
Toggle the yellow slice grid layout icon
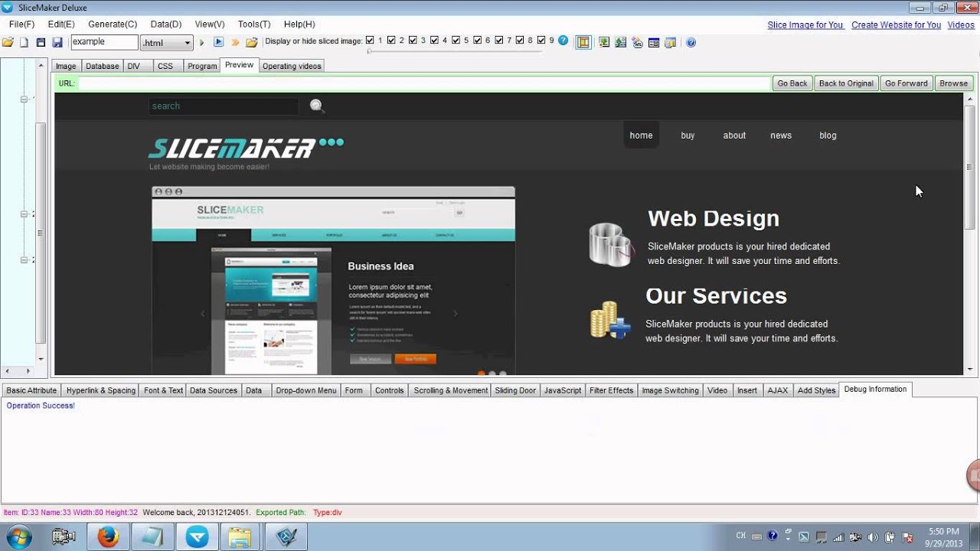[583, 43]
